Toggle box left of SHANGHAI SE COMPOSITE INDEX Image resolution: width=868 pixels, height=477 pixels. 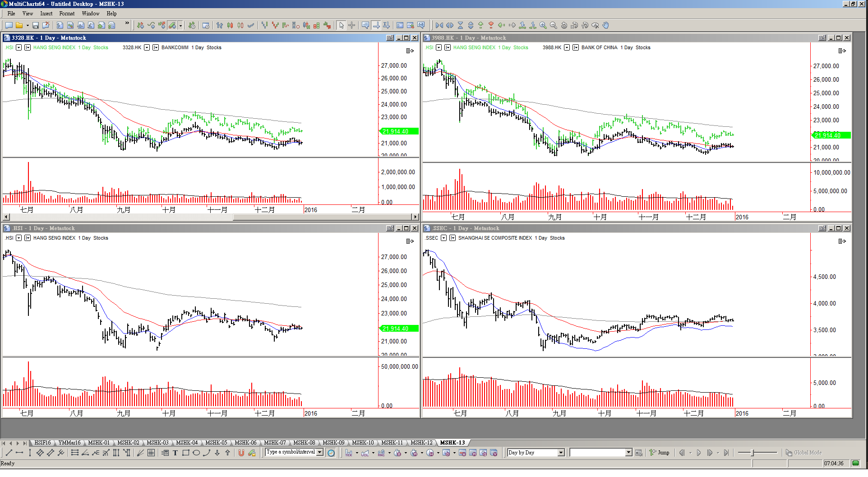(452, 238)
